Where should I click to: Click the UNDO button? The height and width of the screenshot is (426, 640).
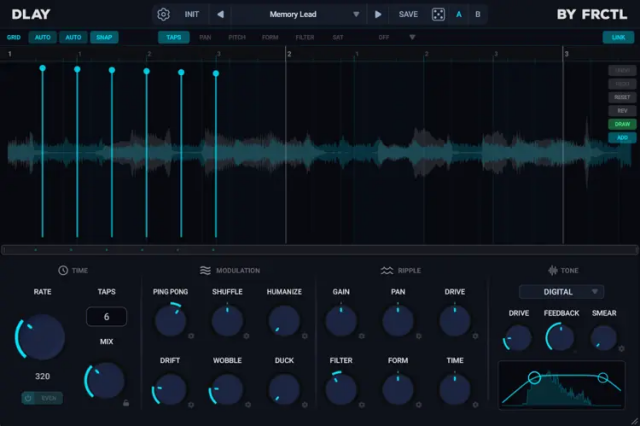[x=622, y=70]
